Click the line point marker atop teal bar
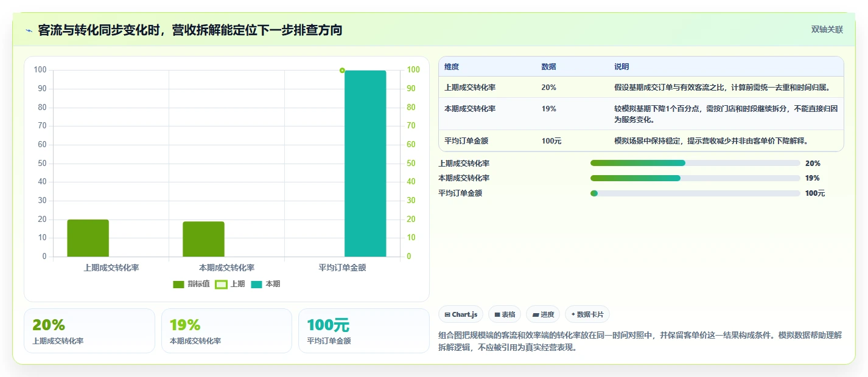This screenshot has height=377, width=868. pos(342,71)
